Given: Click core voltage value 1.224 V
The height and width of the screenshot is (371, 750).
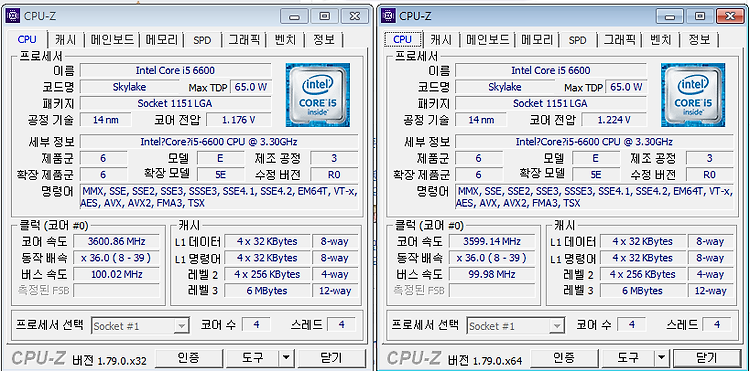Looking at the screenshot, I should 614,120.
